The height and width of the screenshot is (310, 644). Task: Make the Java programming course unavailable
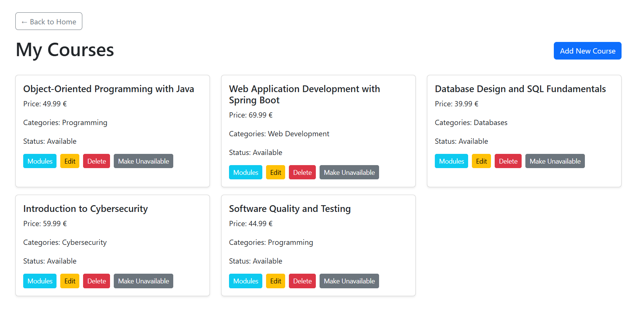coord(143,161)
